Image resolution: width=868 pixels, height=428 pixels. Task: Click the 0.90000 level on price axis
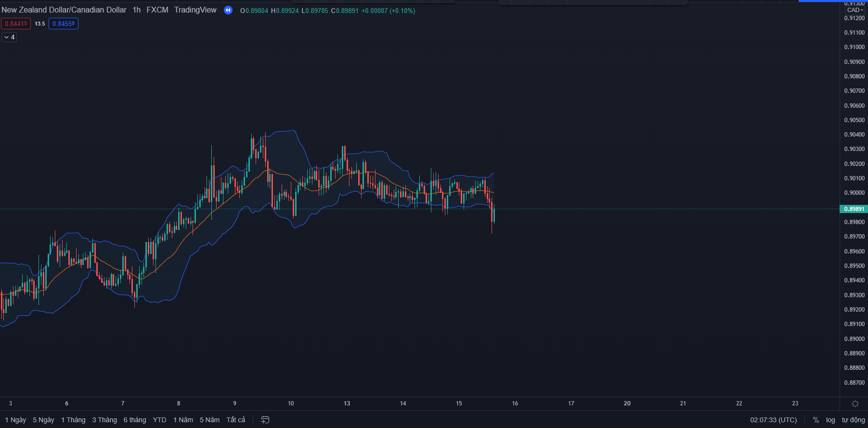855,193
